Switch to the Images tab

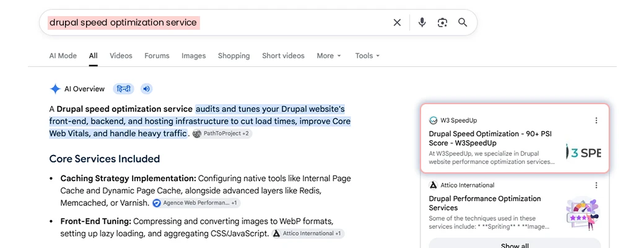pyautogui.click(x=194, y=56)
